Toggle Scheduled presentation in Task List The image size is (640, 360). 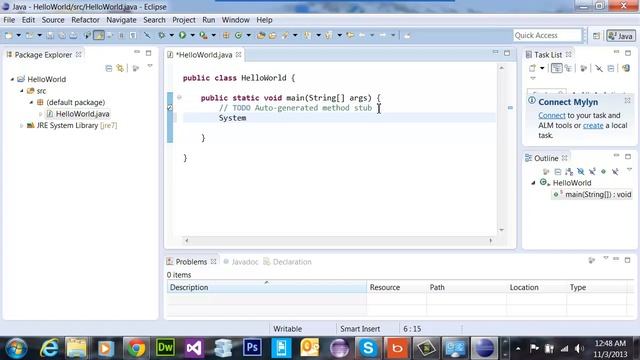click(x=568, y=68)
